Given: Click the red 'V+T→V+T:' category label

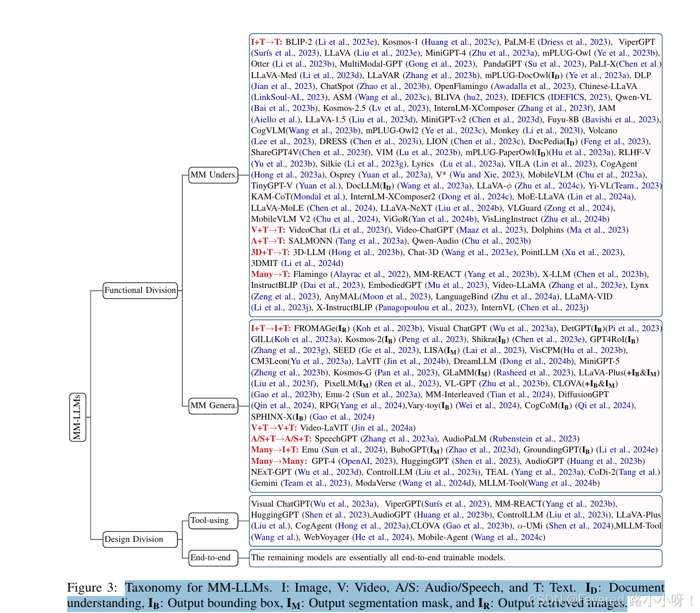Looking at the screenshot, I should click(274, 428).
